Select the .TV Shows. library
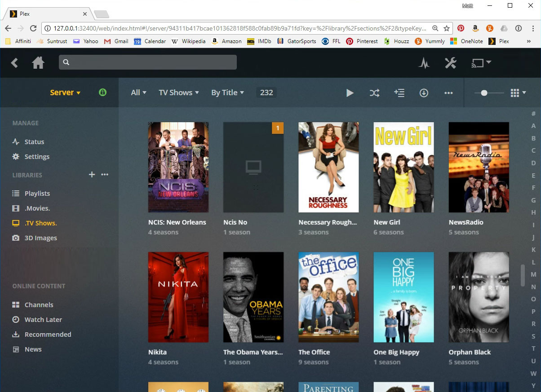Image resolution: width=541 pixels, height=392 pixels. coord(35,223)
